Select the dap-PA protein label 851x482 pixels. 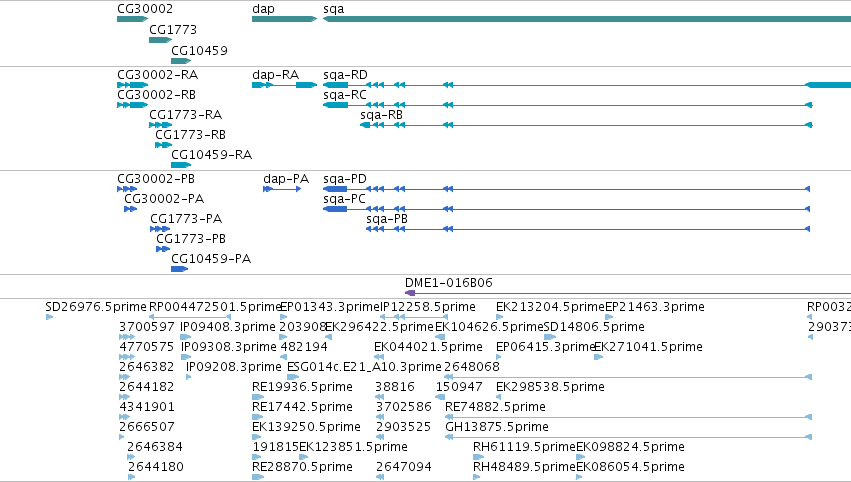[x=286, y=179]
